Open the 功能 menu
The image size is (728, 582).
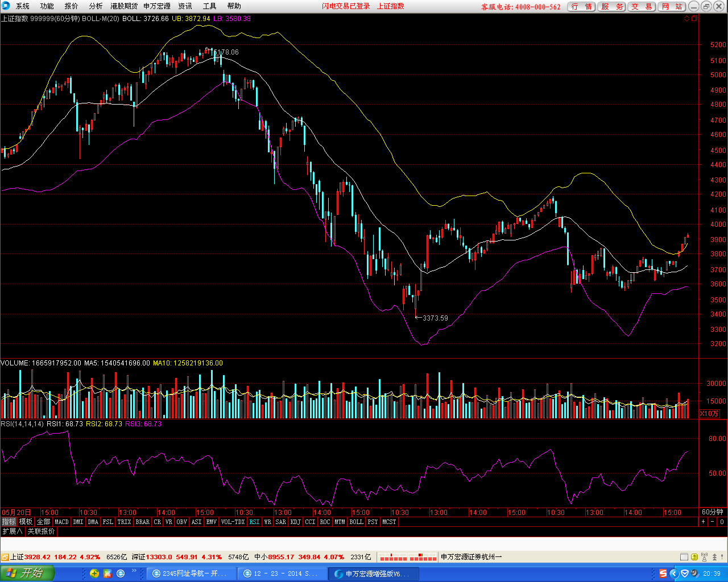click(x=47, y=6)
